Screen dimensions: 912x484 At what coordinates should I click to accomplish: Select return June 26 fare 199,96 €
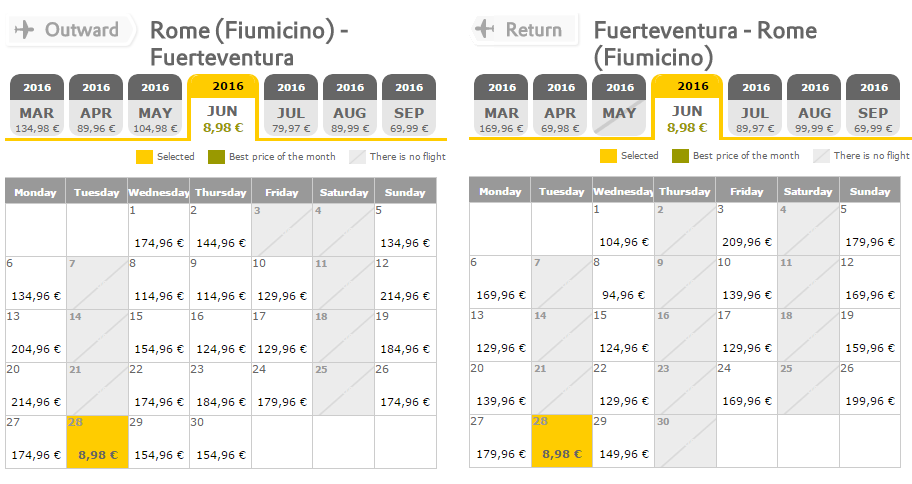tap(870, 387)
